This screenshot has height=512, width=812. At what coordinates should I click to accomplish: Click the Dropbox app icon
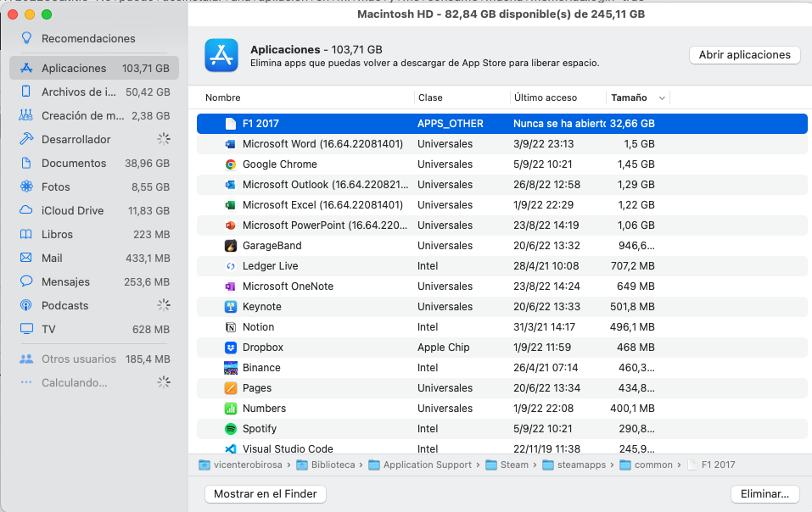[x=230, y=348]
